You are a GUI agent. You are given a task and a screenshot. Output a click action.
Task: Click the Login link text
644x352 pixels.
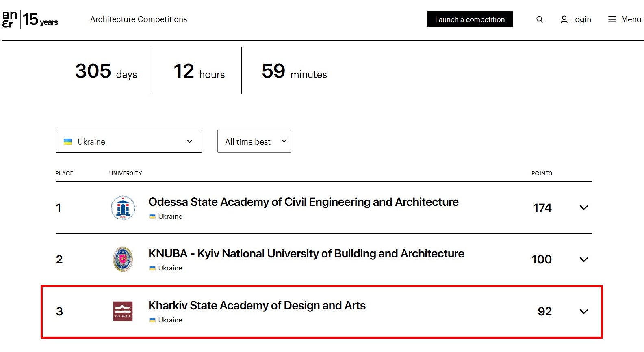[581, 19]
